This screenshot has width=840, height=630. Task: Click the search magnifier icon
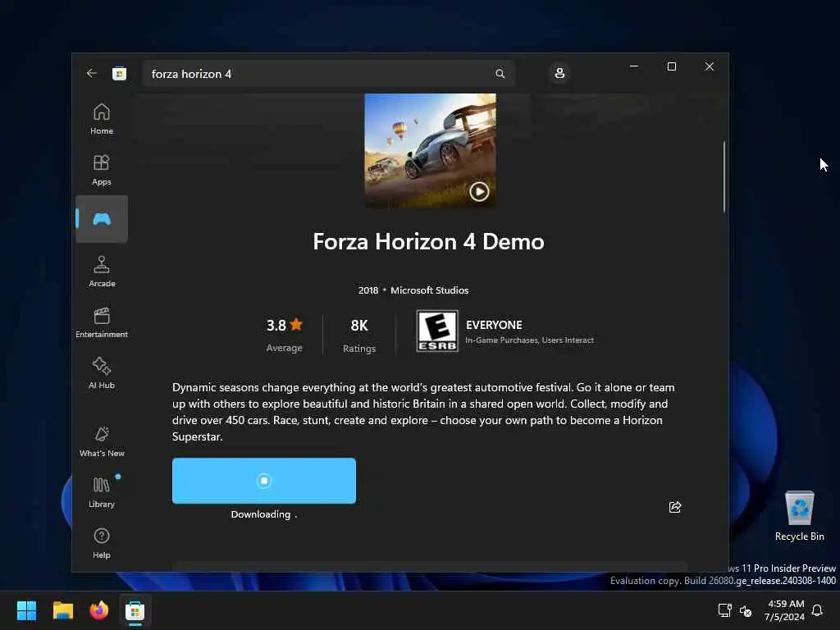500,74
